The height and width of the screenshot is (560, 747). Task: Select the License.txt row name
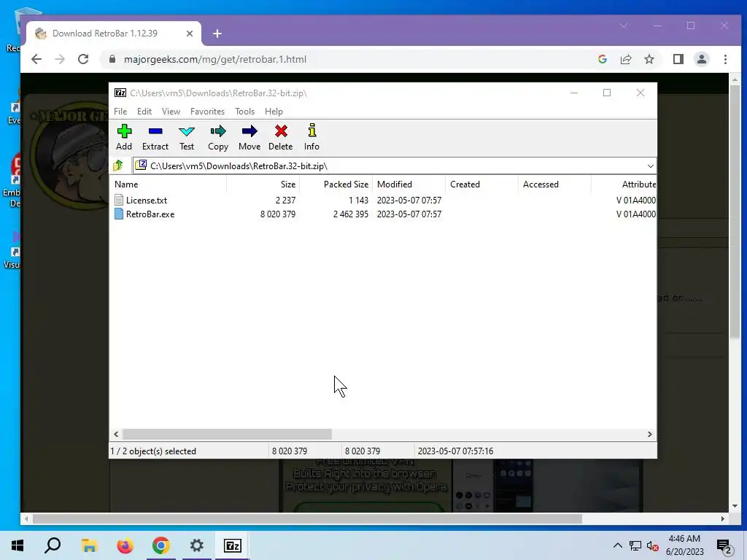point(146,200)
